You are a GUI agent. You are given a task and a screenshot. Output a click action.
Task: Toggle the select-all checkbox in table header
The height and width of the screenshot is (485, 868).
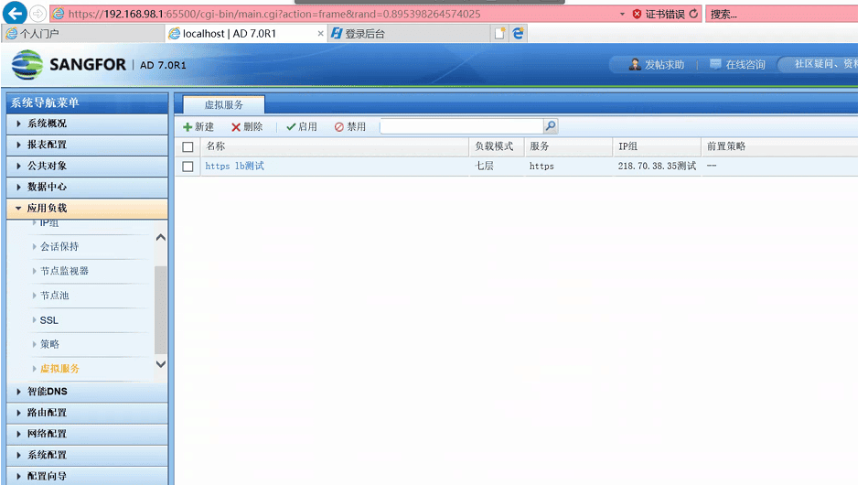click(188, 146)
